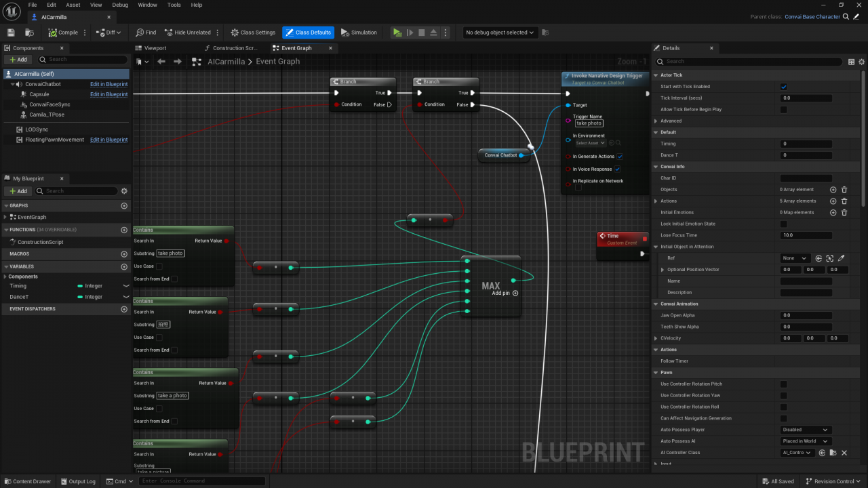Toggle Start with Tick Enabled checkbox
Viewport: 868px width, 488px height.
784,87
